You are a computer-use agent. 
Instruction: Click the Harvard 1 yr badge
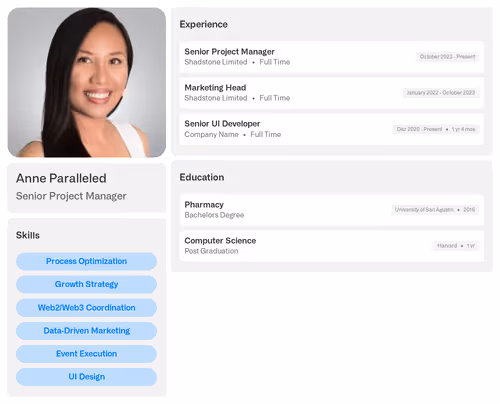pos(456,246)
